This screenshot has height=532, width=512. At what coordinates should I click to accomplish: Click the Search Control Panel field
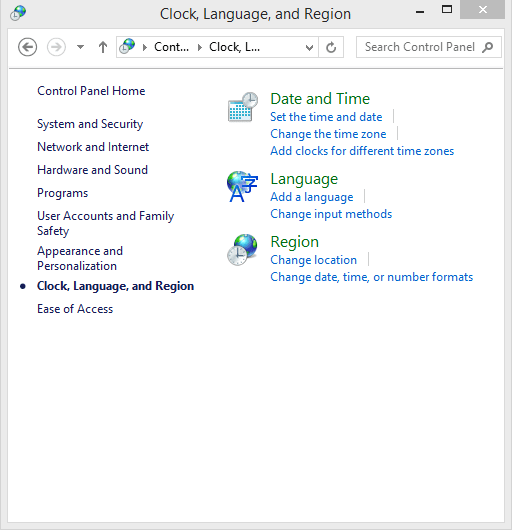coord(429,47)
